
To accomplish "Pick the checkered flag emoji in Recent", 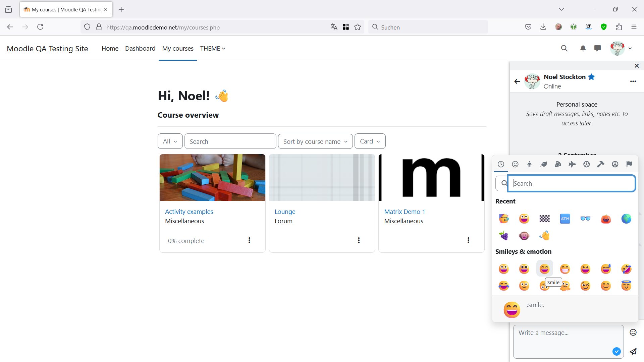I will [545, 219].
